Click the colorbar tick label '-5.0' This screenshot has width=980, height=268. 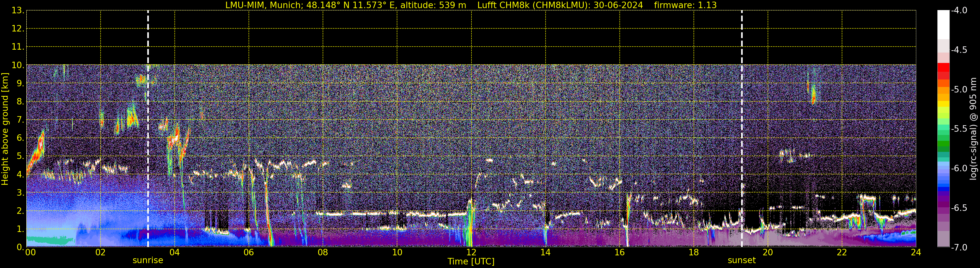click(959, 90)
